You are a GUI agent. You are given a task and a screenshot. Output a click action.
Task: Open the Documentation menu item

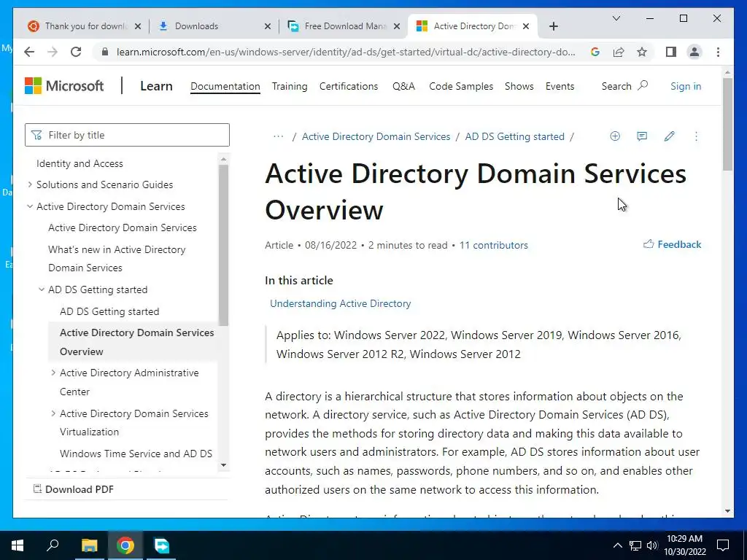[x=225, y=86]
